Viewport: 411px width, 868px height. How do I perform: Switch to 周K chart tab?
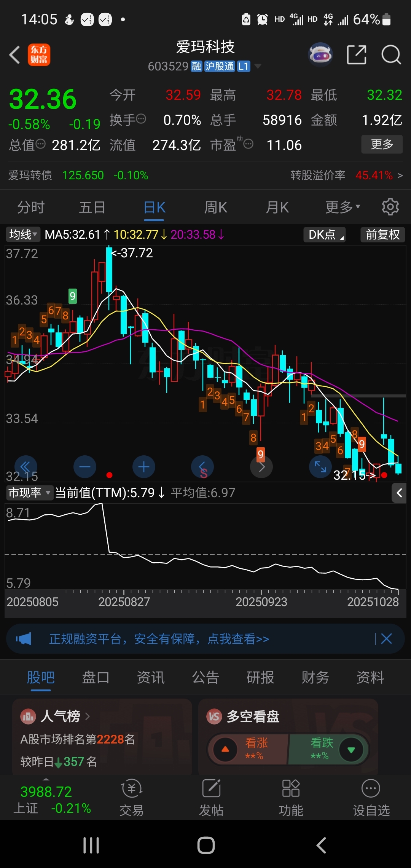click(x=216, y=207)
